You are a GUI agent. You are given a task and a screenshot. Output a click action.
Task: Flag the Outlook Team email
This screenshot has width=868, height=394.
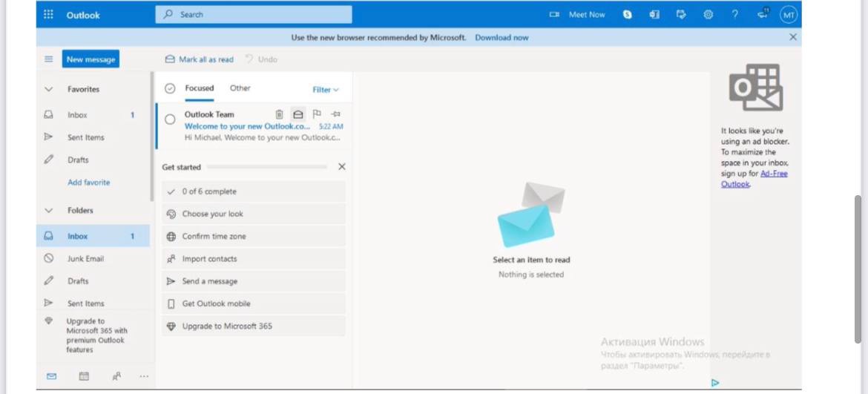[317, 114]
